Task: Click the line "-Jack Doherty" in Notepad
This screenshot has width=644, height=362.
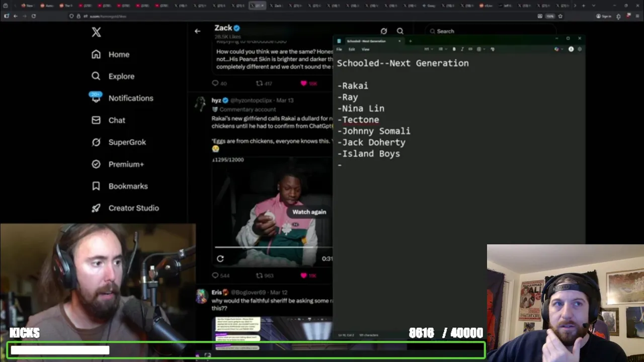Action: 371,143
